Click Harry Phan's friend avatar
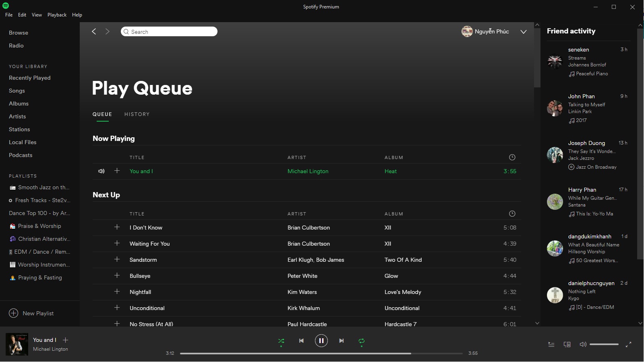Viewport: 644px width, 362px height. pos(555,202)
